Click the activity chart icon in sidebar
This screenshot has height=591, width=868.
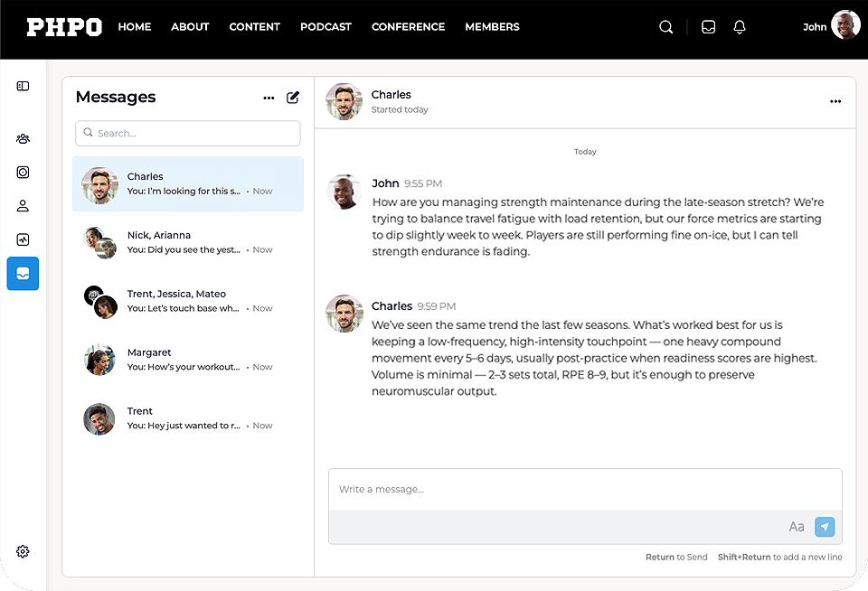tap(23, 239)
